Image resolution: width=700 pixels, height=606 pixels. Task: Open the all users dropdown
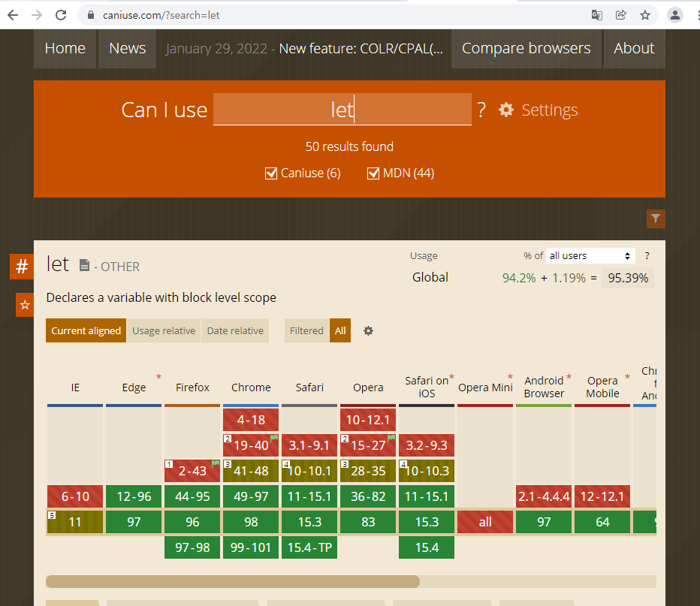(x=590, y=256)
